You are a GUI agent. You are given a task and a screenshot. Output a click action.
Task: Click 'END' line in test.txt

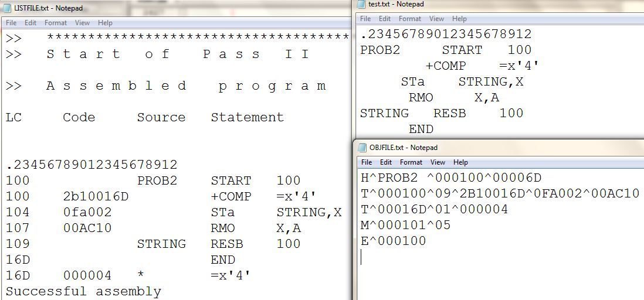coord(421,129)
